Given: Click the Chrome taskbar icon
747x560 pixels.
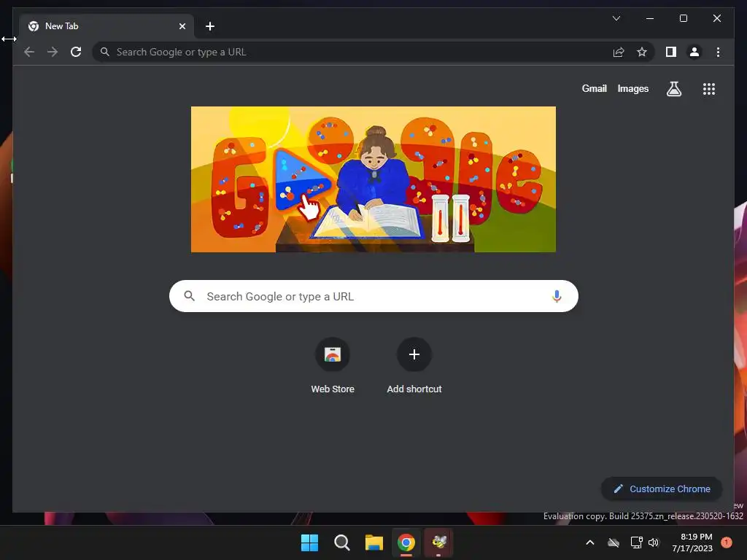Looking at the screenshot, I should (406, 542).
